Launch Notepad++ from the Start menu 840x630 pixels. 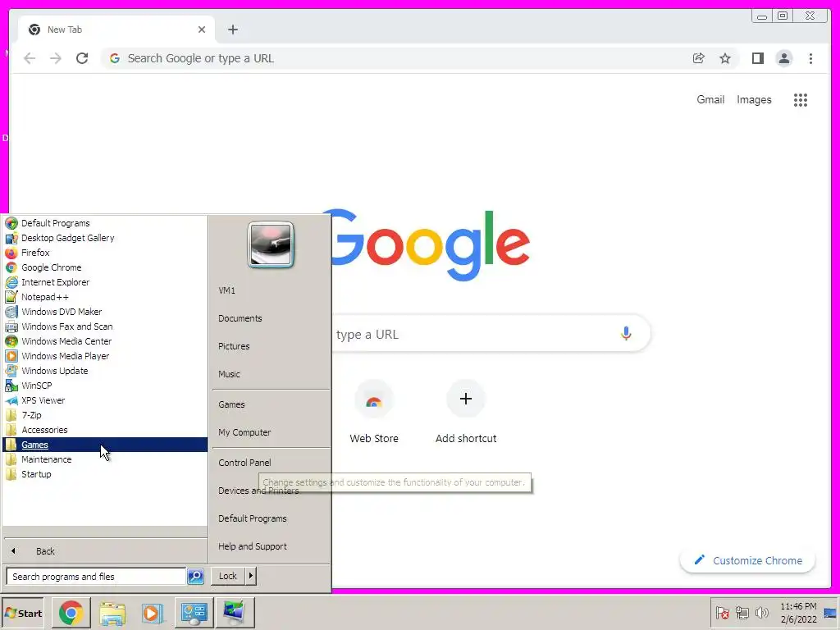click(x=105, y=297)
